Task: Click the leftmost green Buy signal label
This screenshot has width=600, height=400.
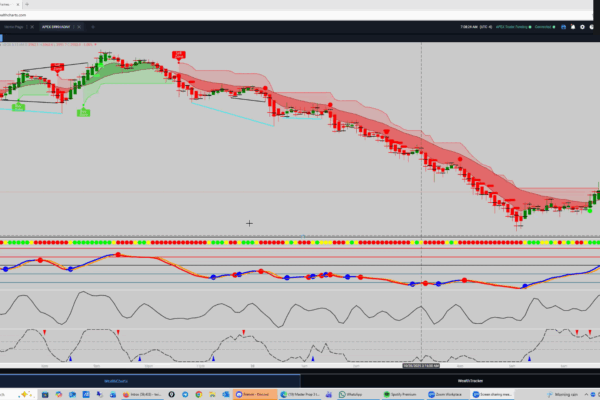Action: 18,106
